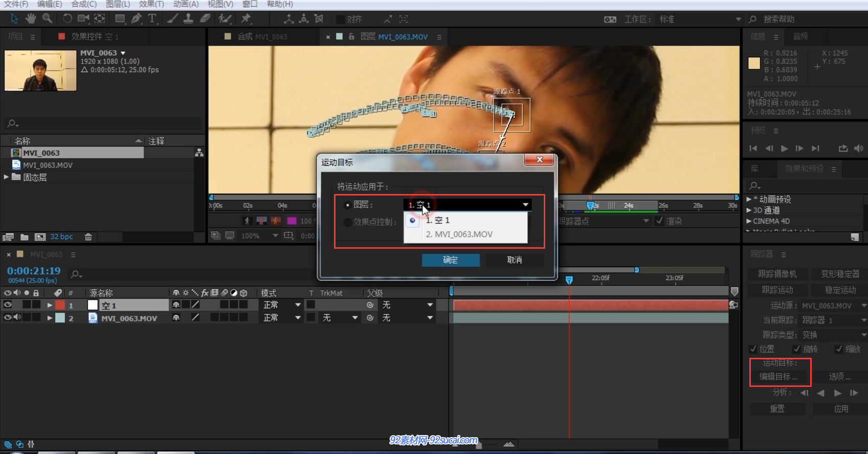Open the 合成(C) composition menu
The image size is (868, 454).
pos(84,4)
